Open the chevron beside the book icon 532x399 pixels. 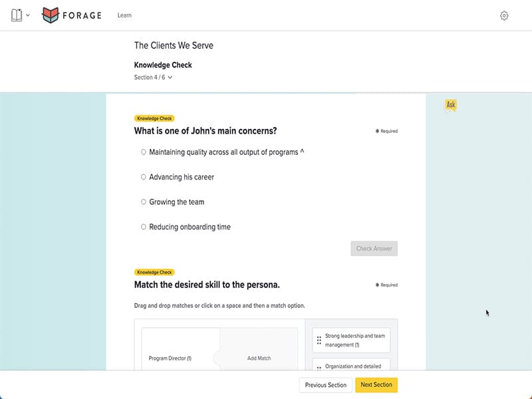click(x=28, y=15)
